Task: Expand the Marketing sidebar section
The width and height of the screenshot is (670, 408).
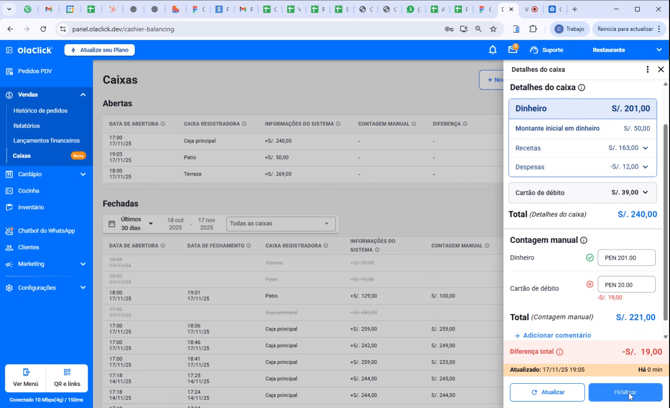Action: click(x=83, y=264)
